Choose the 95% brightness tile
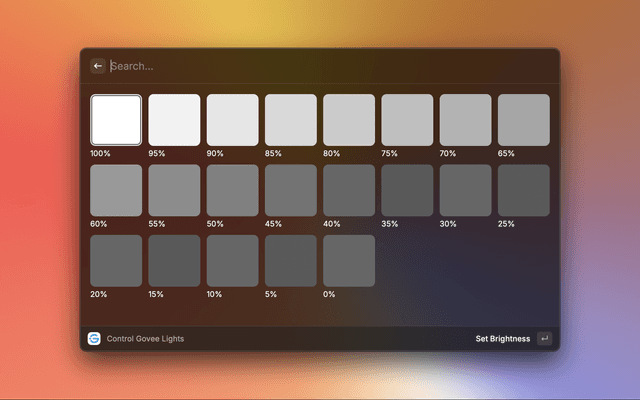Viewport: 640px width, 400px height. 174,120
